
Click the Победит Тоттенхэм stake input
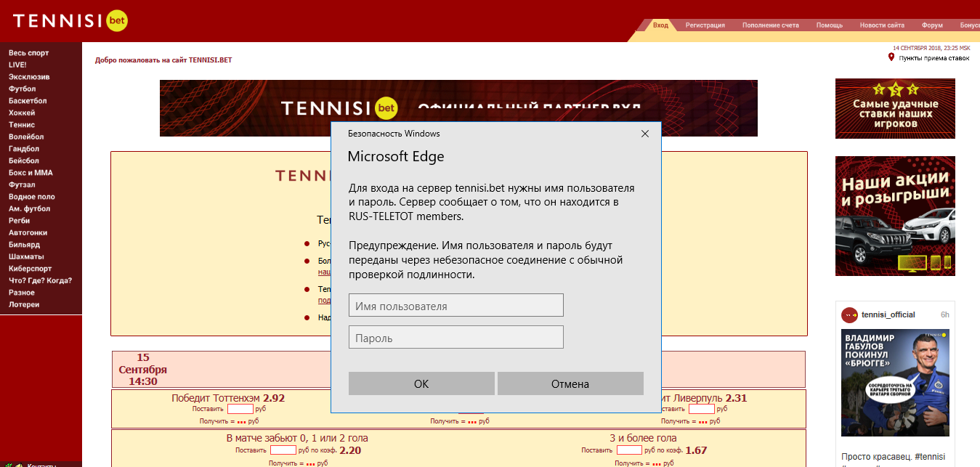[x=240, y=409]
